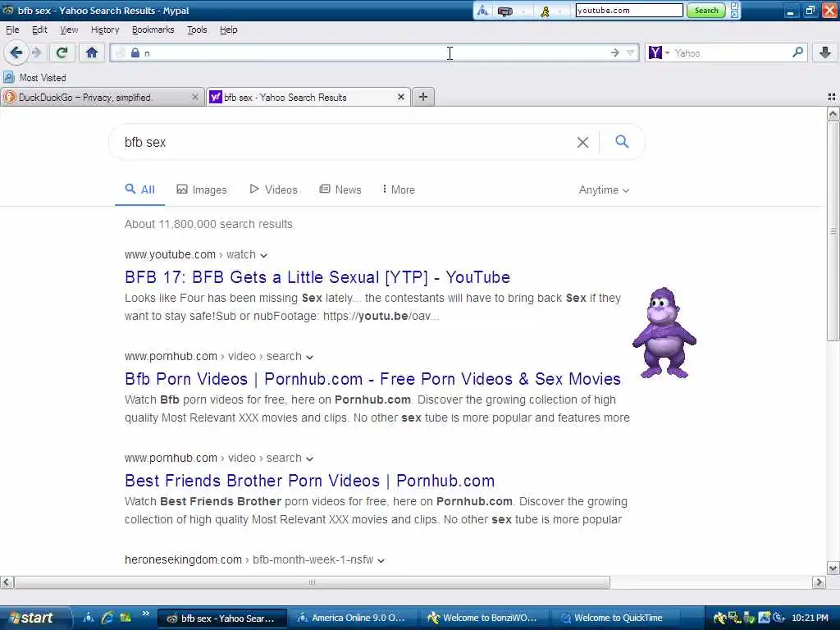Select the All results tab
The height and width of the screenshot is (630, 840).
point(139,189)
